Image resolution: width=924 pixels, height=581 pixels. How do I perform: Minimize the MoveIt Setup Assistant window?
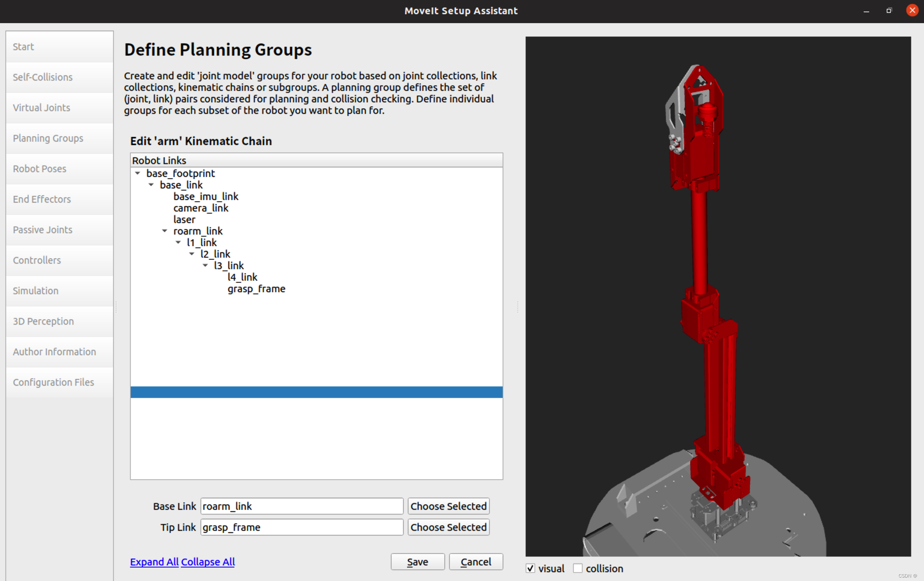pyautogui.click(x=866, y=11)
